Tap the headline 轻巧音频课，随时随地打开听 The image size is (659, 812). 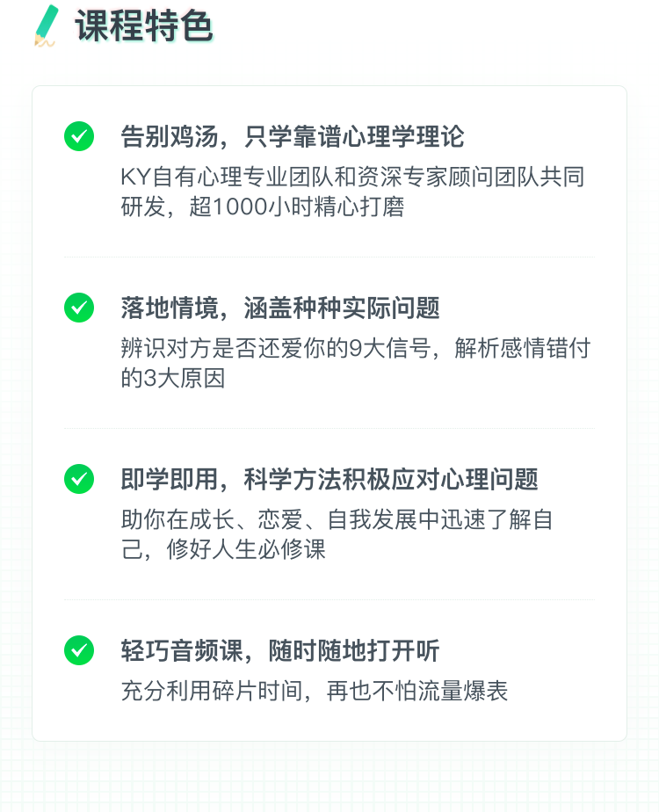click(280, 651)
